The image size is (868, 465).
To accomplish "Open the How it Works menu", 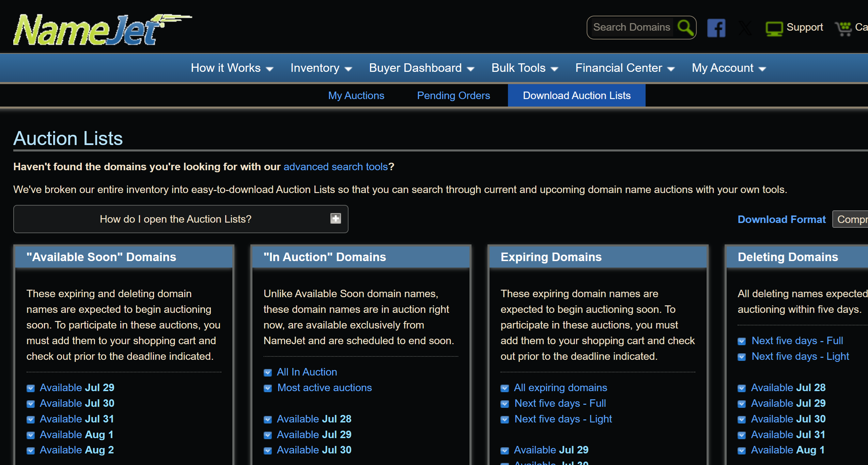I will coord(232,68).
